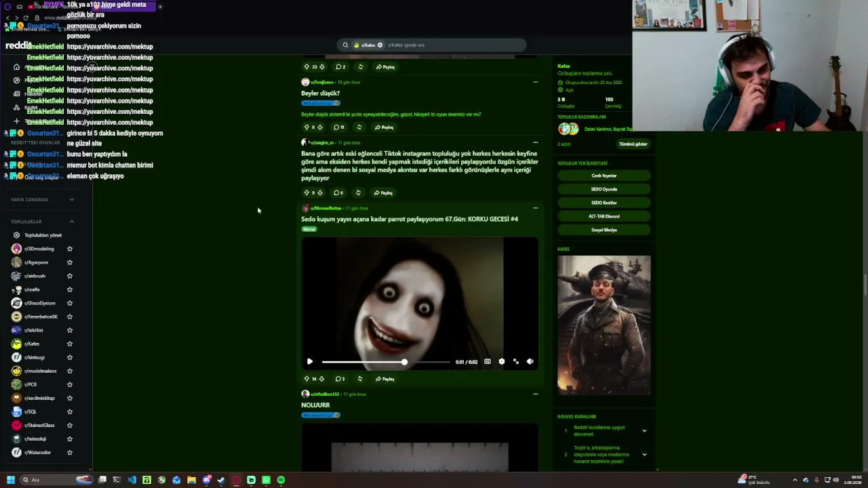
Task: Open the 2 comments on the top post
Action: [340, 67]
